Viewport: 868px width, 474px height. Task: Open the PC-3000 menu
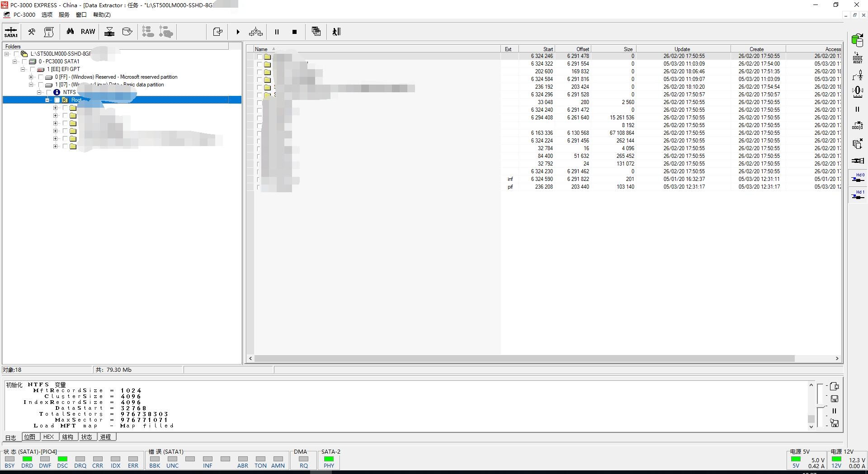pos(24,15)
